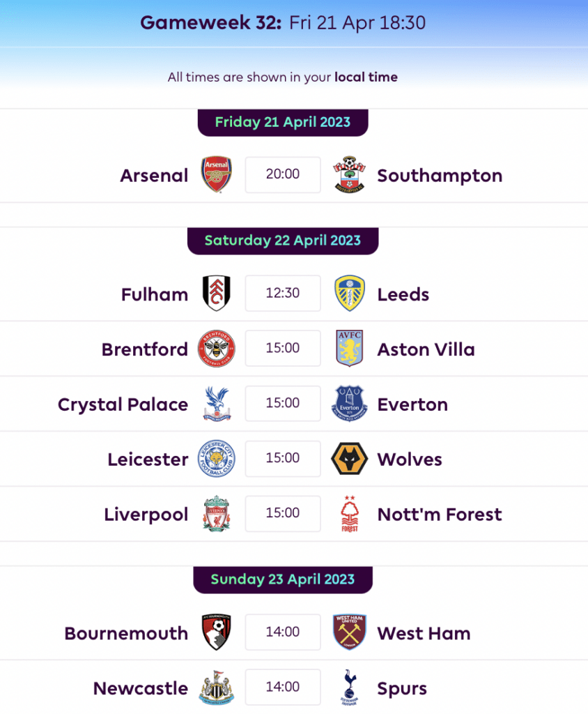588x714 pixels.
Task: Select the Nott'm Forest tree logo
Action: pyautogui.click(x=350, y=514)
